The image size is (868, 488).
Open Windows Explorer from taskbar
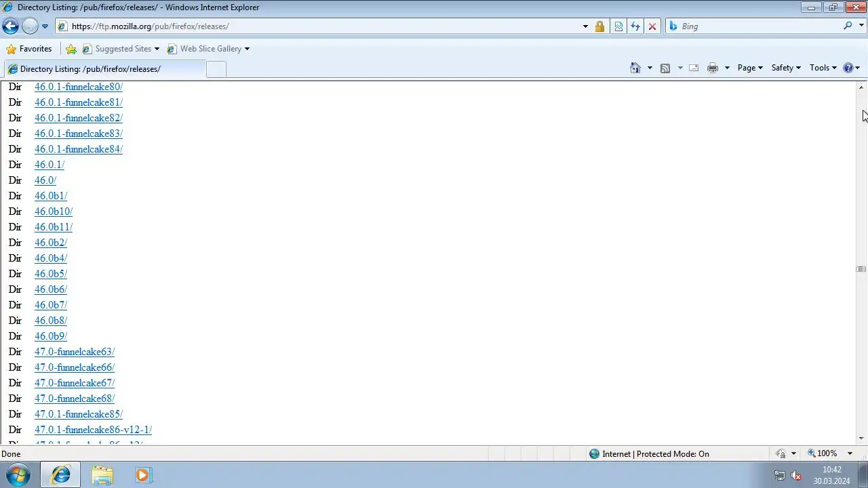pyautogui.click(x=102, y=475)
